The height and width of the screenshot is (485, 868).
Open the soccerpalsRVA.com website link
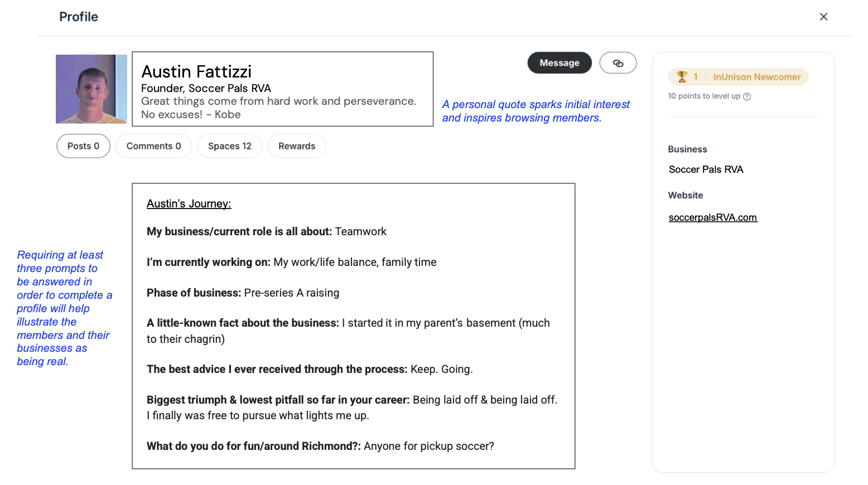[712, 217]
